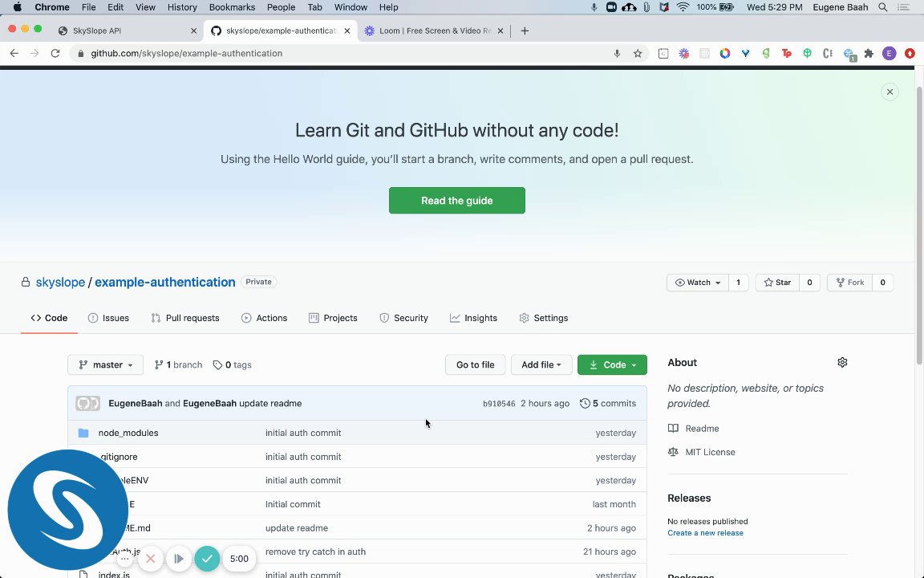Open the People menu
This screenshot has height=578, width=924.
coord(281,7)
